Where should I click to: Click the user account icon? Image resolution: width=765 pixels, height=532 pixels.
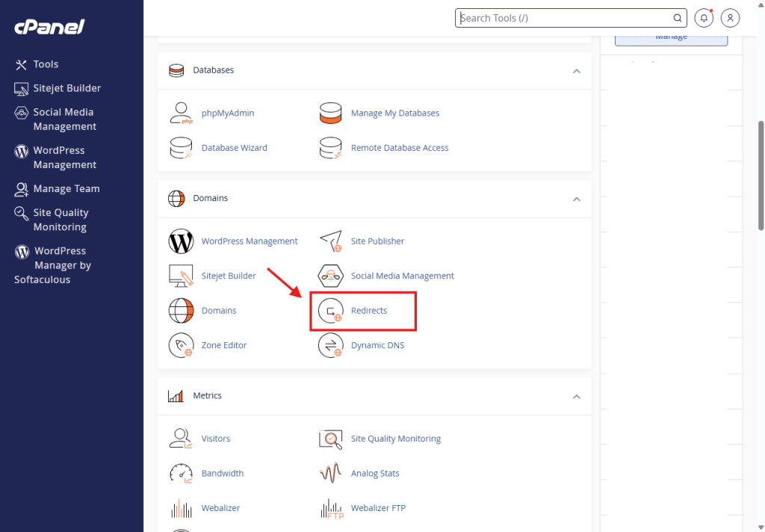click(x=731, y=18)
